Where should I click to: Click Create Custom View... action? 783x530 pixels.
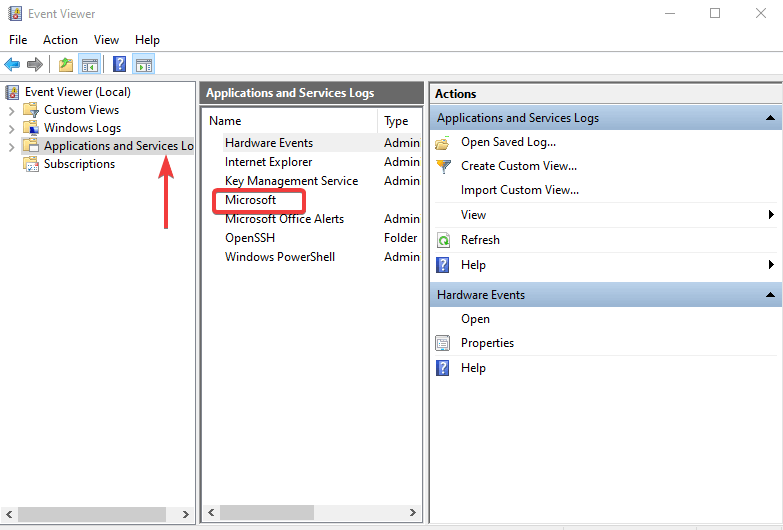[519, 166]
